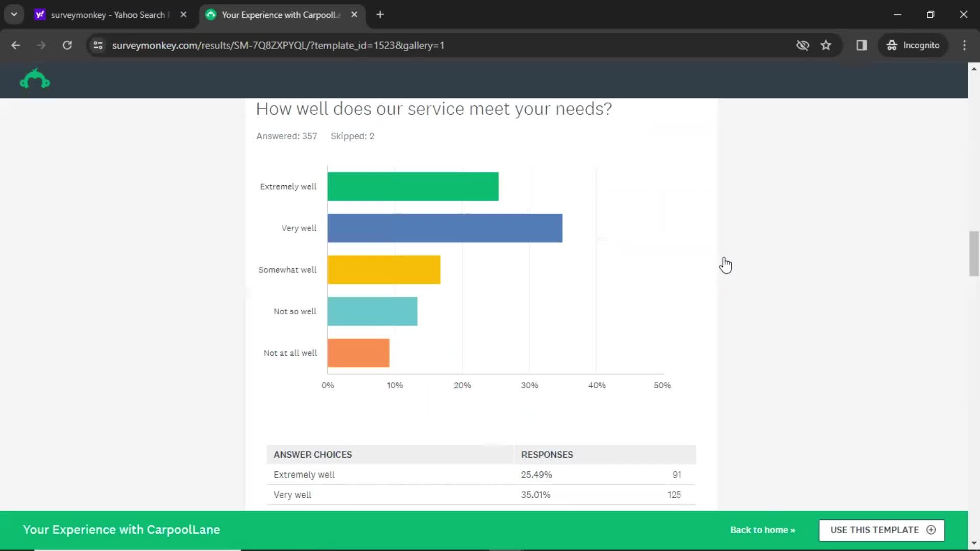This screenshot has height=551, width=980.
Task: Click the response count 91
Action: (x=677, y=474)
